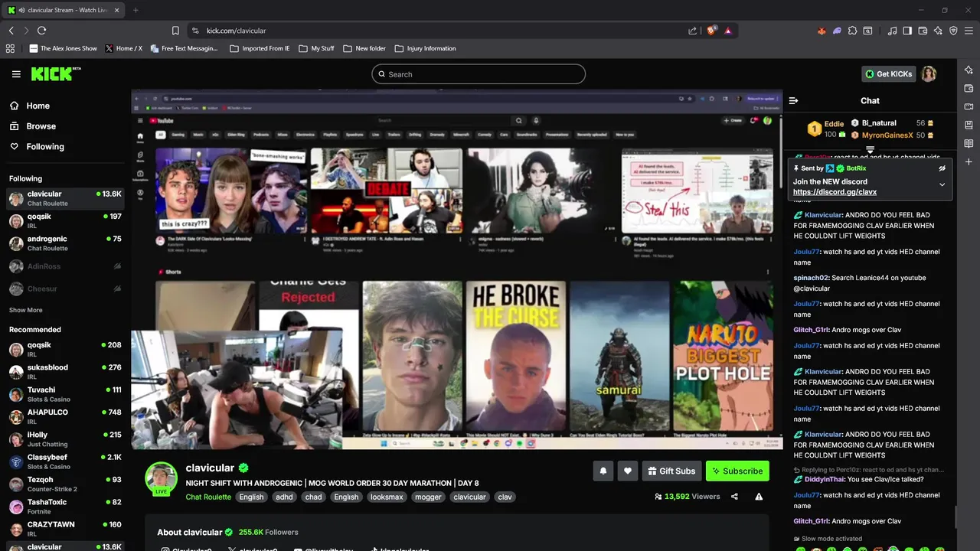The height and width of the screenshot is (551, 980).
Task: Click the Gift Subs button
Action: click(671, 471)
